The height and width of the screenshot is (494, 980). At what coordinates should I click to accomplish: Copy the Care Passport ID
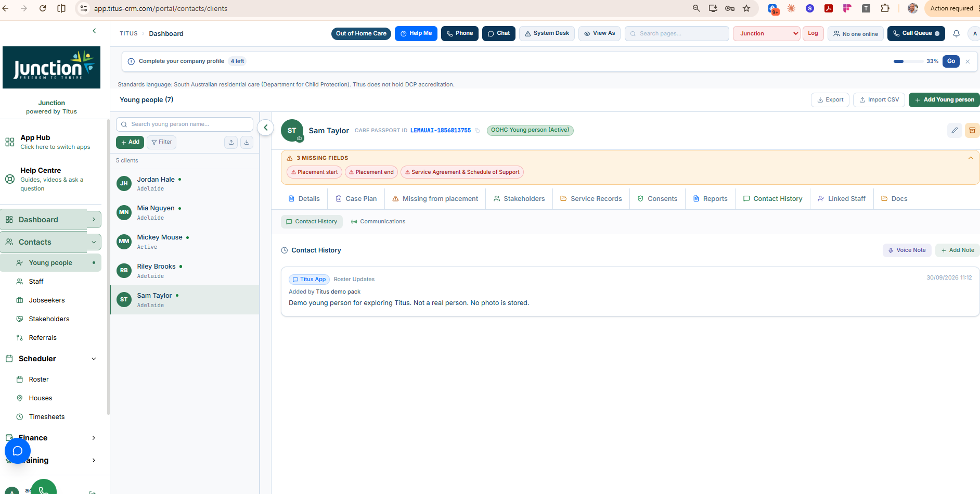pos(477,131)
